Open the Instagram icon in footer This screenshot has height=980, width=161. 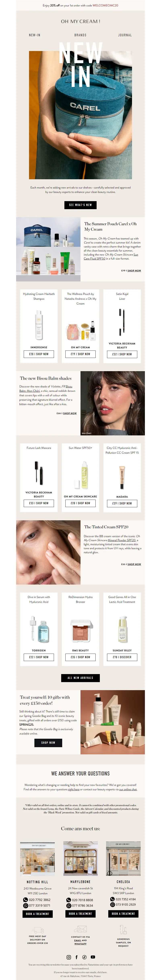coord(69,957)
